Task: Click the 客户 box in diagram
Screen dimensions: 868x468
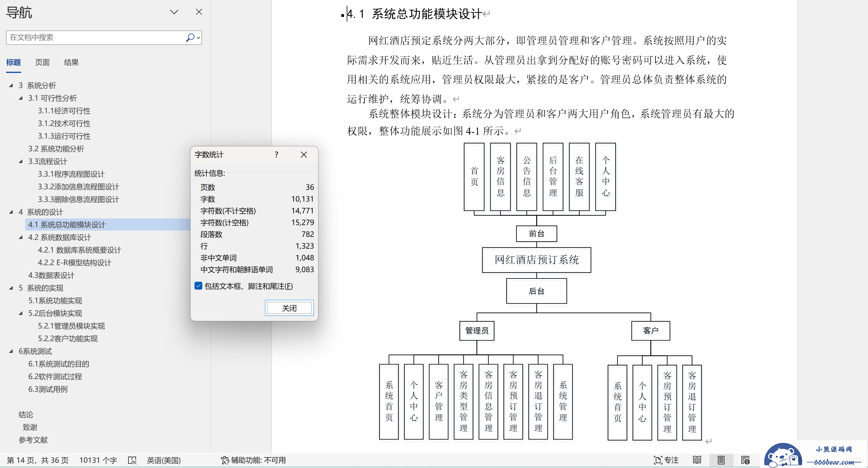Action: [x=650, y=331]
